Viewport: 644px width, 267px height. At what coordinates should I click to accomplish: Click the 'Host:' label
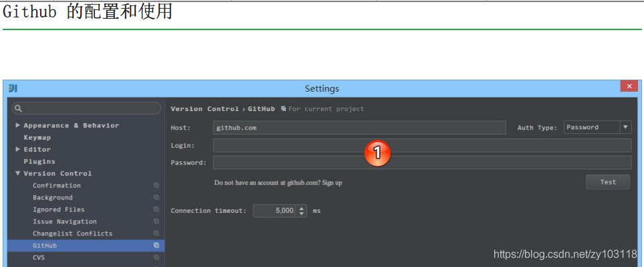[181, 128]
